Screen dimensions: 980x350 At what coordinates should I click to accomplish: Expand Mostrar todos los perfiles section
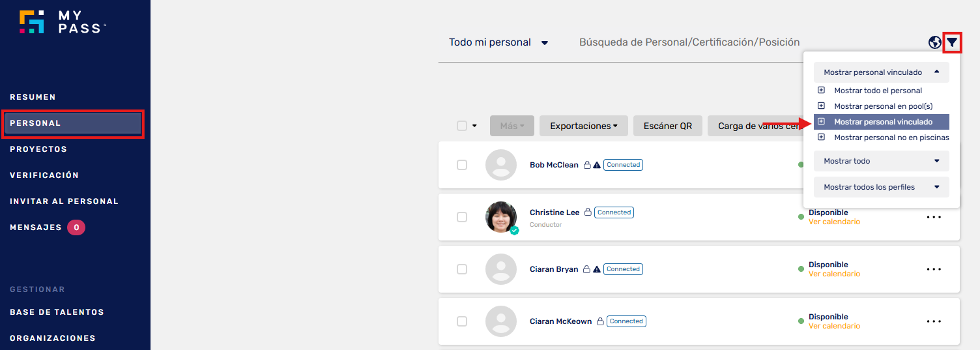(882, 187)
